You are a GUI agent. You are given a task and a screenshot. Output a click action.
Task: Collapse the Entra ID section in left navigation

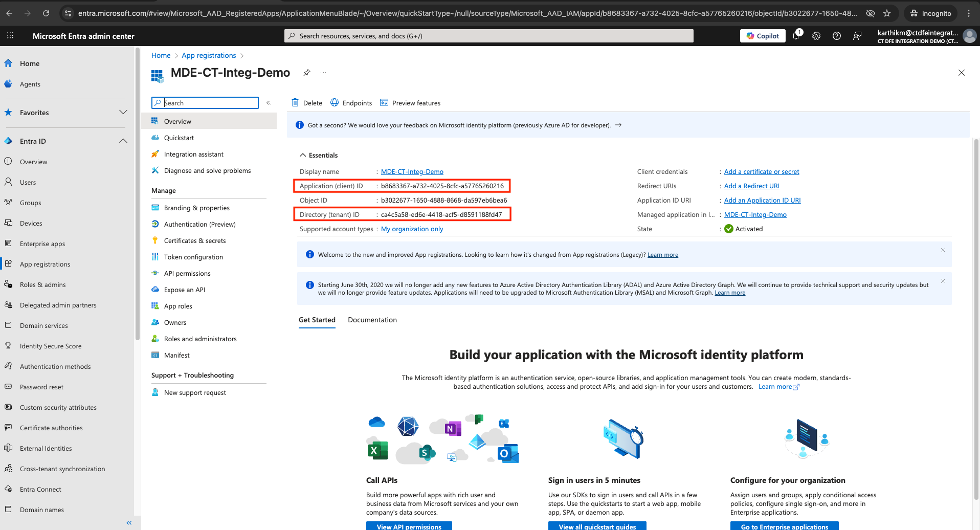[x=123, y=141]
